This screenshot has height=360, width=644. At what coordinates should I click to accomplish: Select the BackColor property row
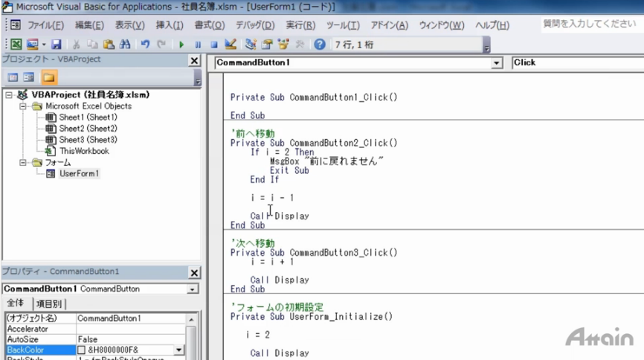(96, 350)
